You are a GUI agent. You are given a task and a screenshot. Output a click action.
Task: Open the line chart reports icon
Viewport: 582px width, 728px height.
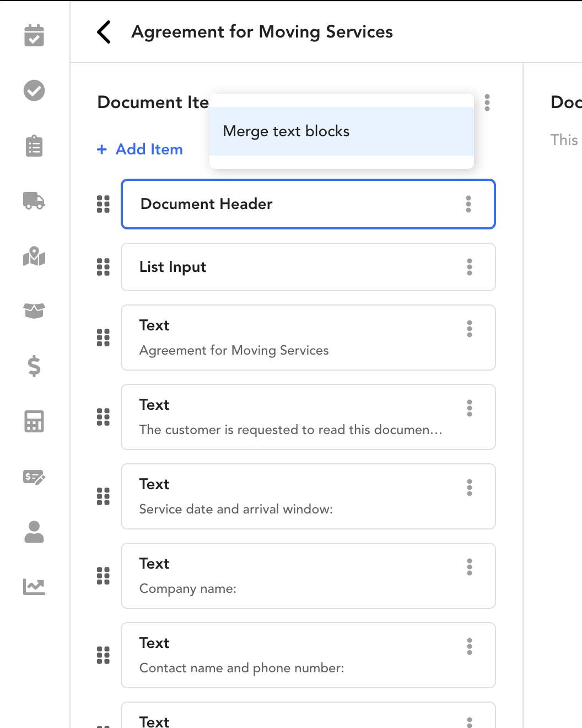pyautogui.click(x=34, y=587)
